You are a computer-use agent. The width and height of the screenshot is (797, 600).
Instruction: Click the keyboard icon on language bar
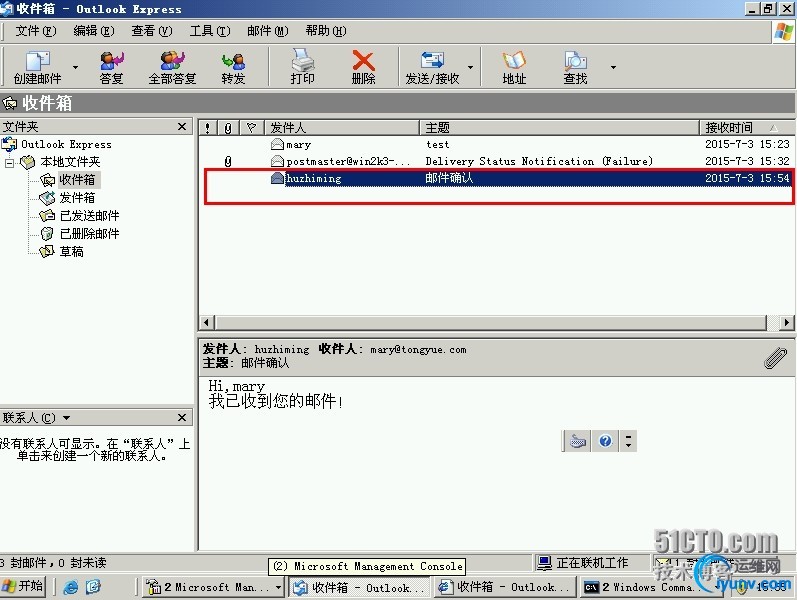[x=577, y=441]
